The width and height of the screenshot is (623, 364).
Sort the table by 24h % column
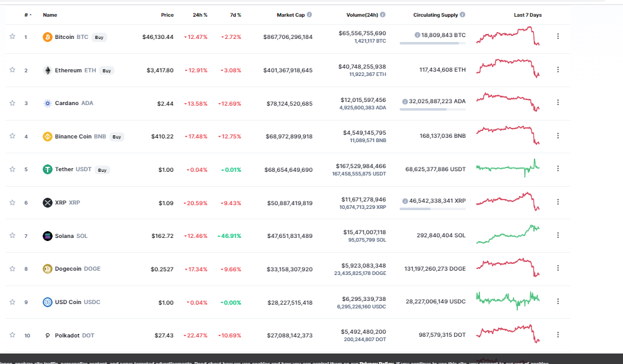200,15
